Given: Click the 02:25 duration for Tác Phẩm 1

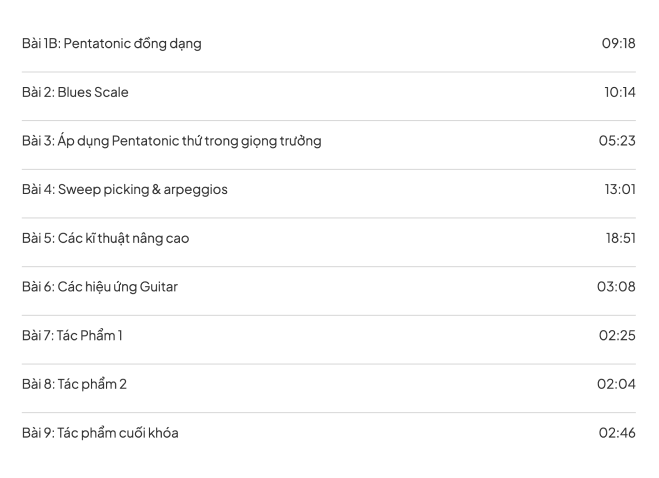Looking at the screenshot, I should 617,335.
